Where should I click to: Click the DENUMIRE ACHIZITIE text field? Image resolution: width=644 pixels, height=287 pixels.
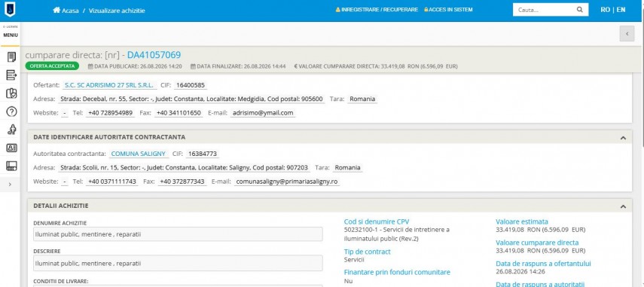click(x=178, y=234)
